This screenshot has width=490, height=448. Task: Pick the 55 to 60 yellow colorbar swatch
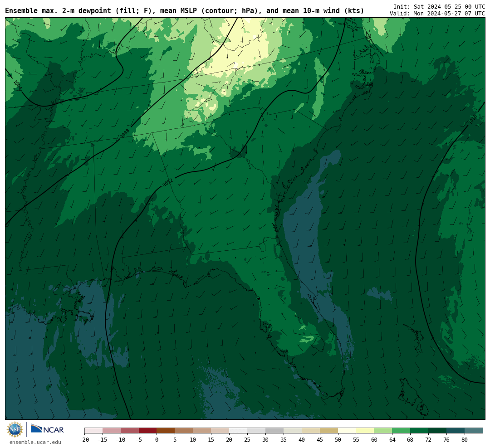click(x=365, y=431)
